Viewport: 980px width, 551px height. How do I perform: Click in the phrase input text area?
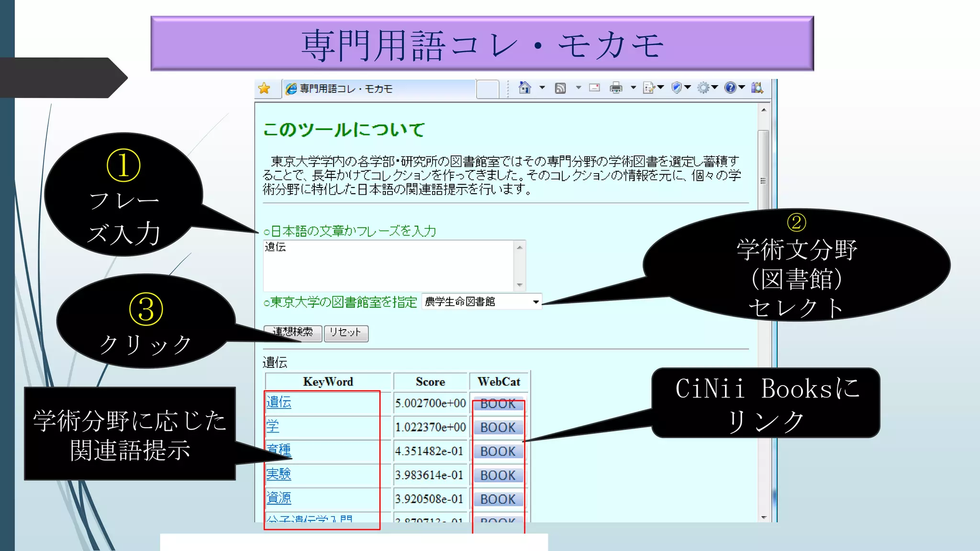click(389, 265)
